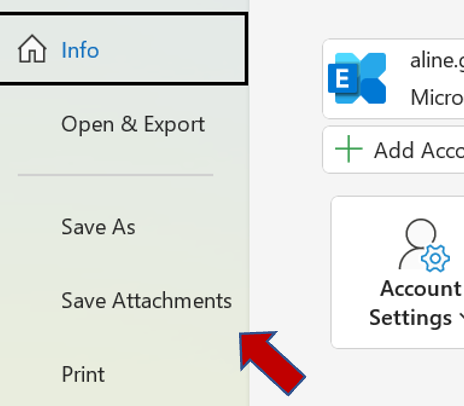Click the blue E badge on Exchange logo
The height and width of the screenshot is (406, 464).
point(343,79)
